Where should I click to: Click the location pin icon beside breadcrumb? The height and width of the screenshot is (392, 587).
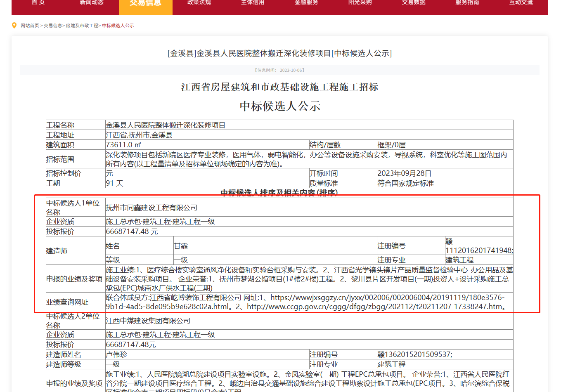point(14,25)
